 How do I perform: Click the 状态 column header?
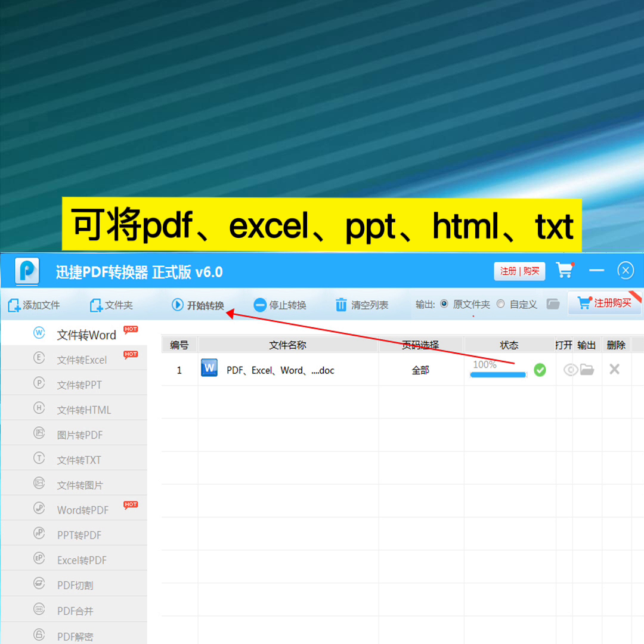[509, 345]
